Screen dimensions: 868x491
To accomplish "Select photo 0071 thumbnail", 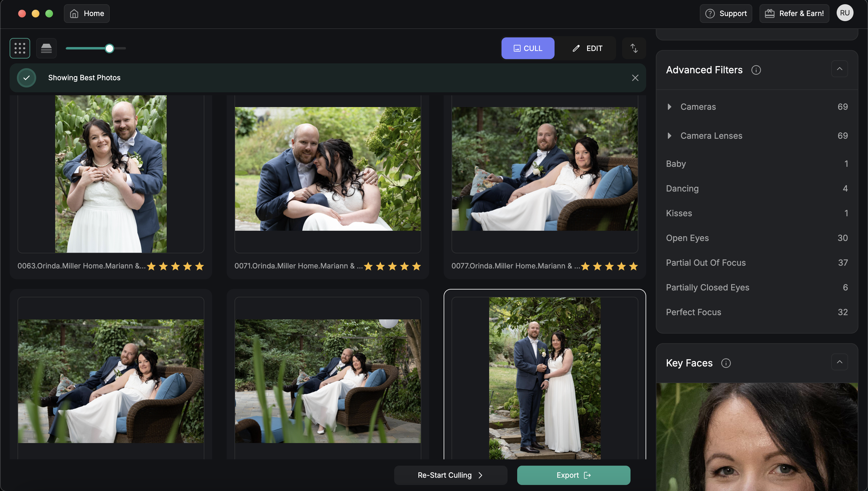I will (328, 169).
